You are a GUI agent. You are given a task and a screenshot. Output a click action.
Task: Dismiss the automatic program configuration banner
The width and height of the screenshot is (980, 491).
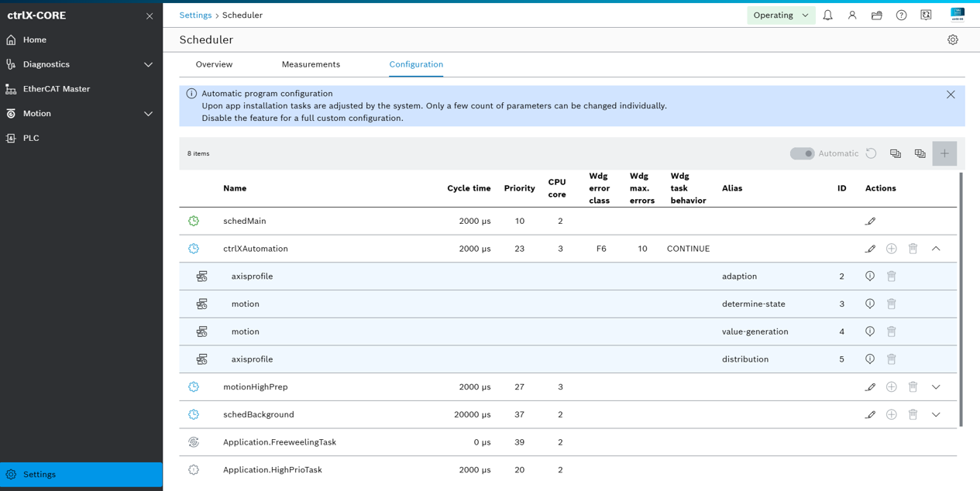[x=951, y=94]
